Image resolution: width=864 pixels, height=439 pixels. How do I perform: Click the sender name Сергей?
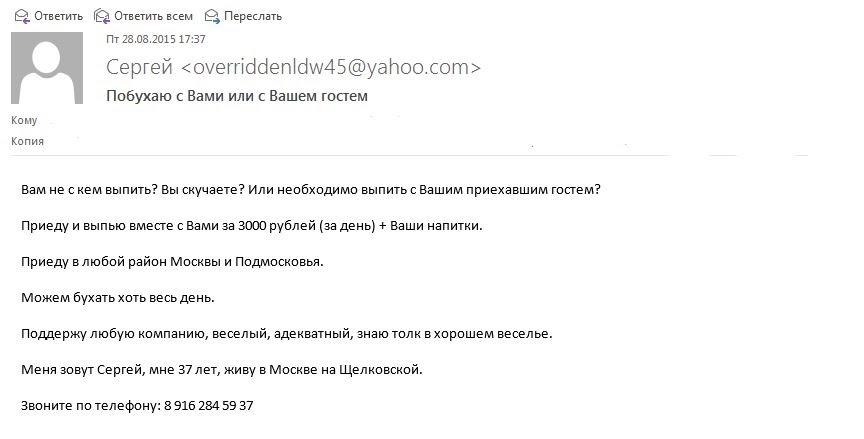click(139, 67)
